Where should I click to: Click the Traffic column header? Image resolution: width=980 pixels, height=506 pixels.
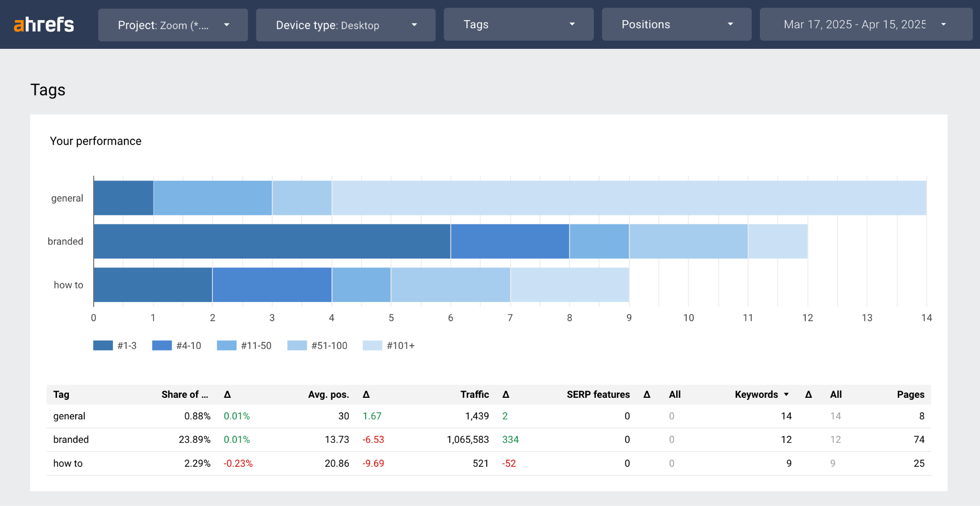point(474,394)
